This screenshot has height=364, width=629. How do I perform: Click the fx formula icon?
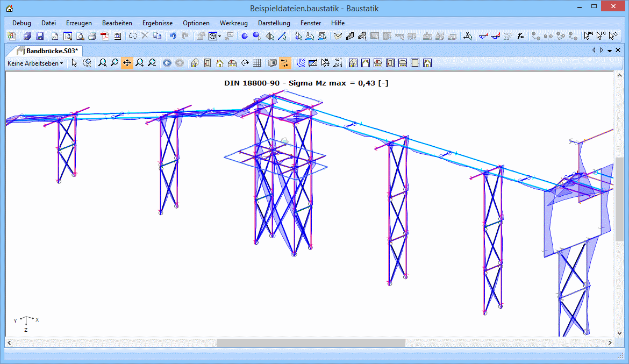point(520,37)
